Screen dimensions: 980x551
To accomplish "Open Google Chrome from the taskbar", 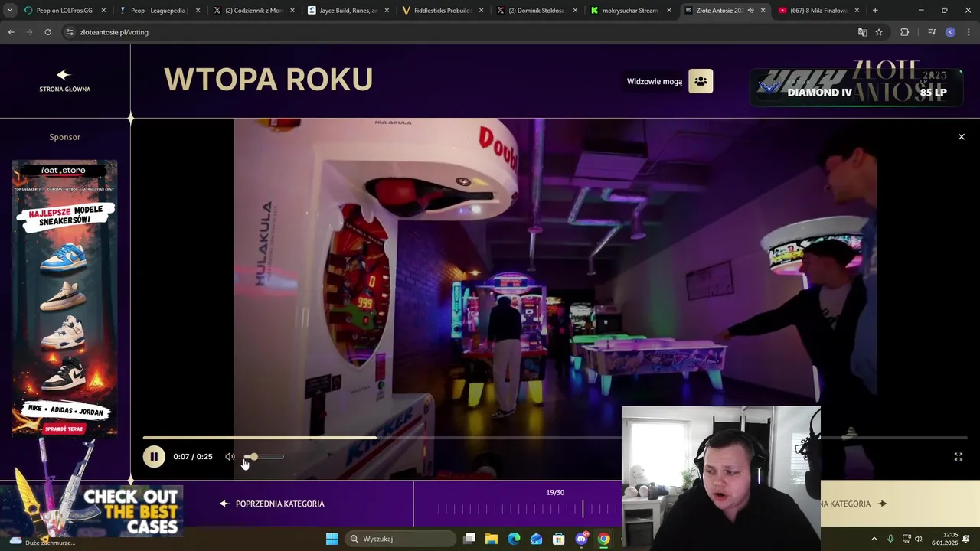I will pyautogui.click(x=604, y=539).
